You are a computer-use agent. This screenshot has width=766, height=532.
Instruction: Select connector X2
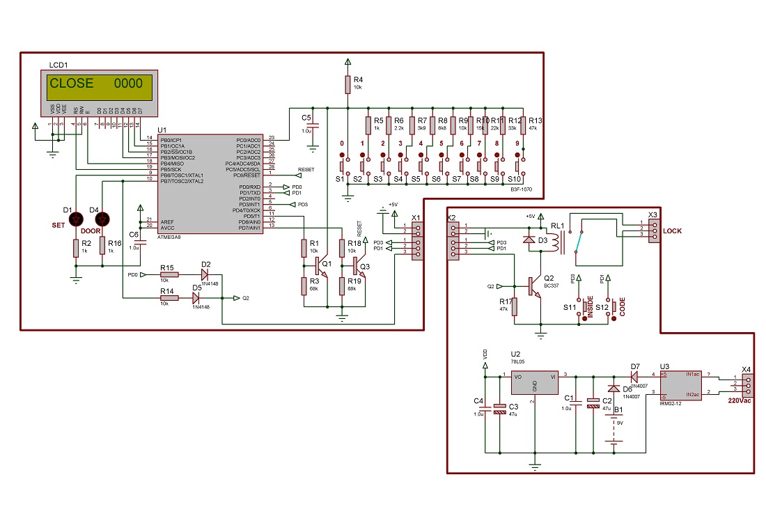click(453, 242)
